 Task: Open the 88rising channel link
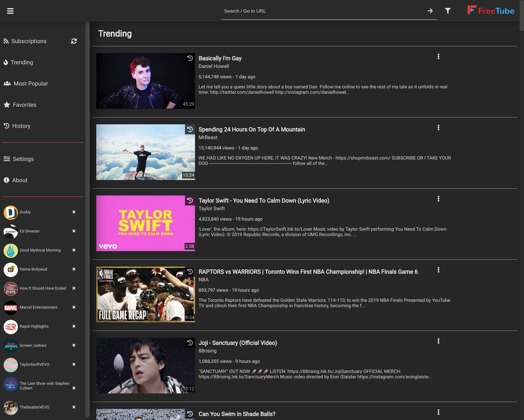tap(208, 351)
